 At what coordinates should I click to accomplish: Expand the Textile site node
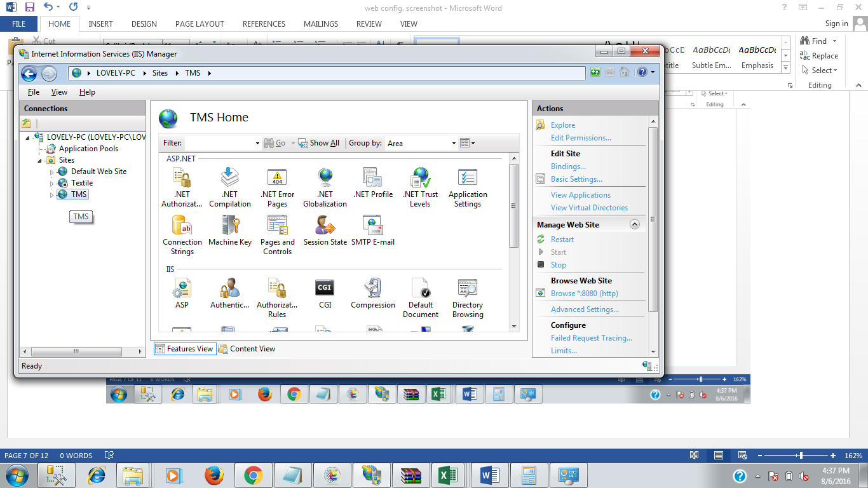tap(52, 183)
